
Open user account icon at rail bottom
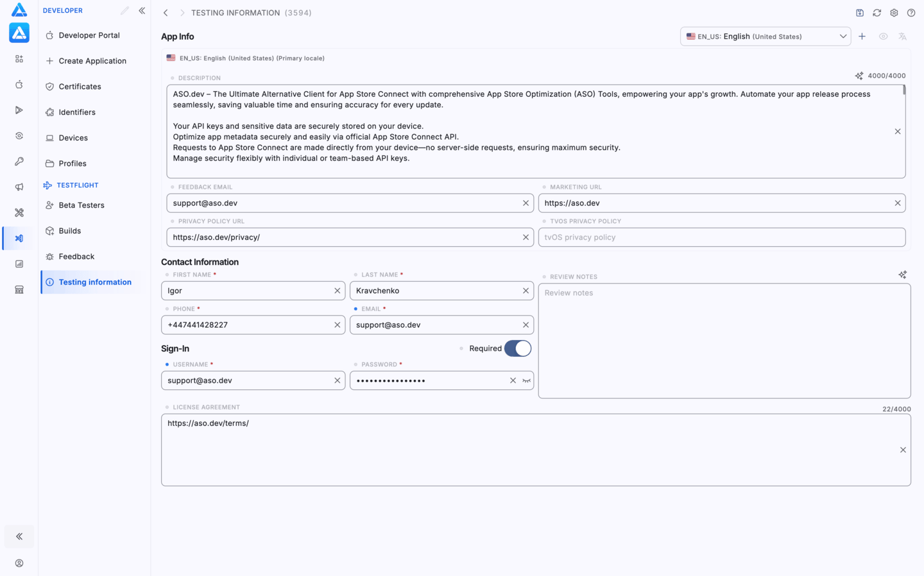tap(19, 563)
